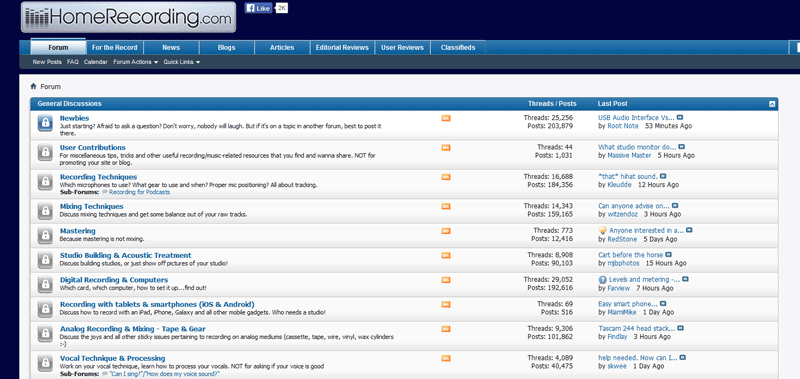800x379 pixels.
Task: Open the Analog Recording & Mixing forum
Action: coord(133,329)
